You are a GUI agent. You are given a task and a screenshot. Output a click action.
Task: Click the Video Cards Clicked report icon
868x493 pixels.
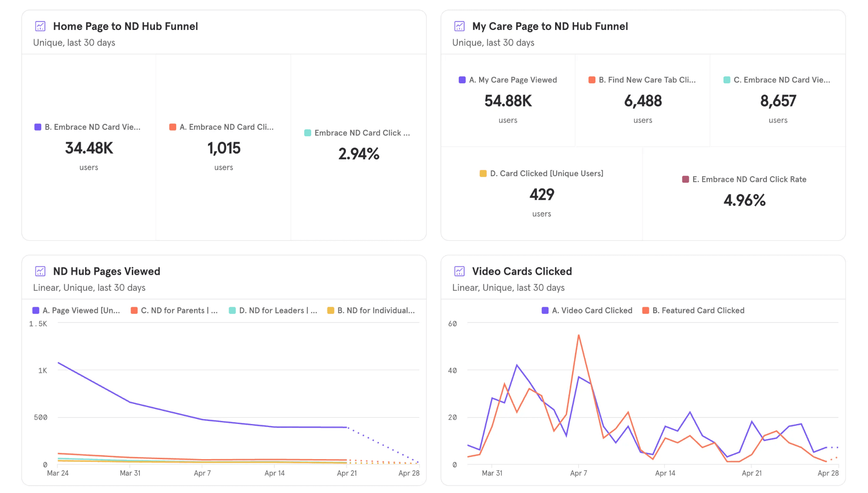[x=459, y=271]
